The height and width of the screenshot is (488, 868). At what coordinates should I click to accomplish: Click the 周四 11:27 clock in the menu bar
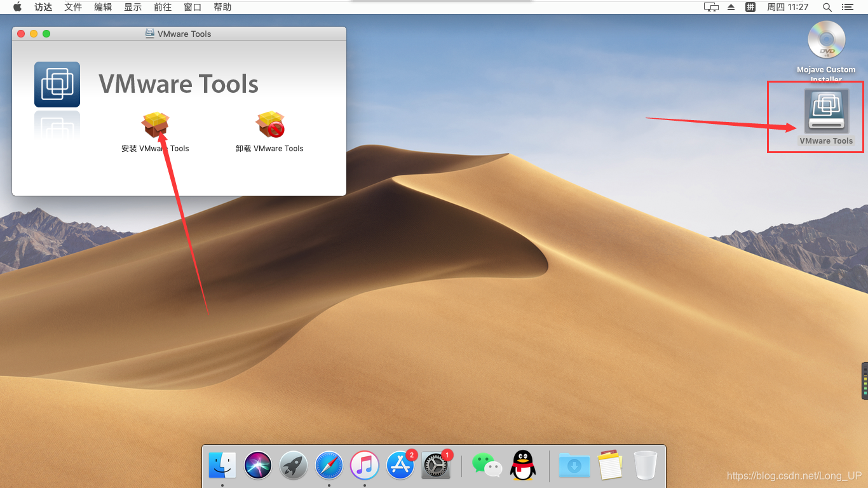pyautogui.click(x=788, y=7)
